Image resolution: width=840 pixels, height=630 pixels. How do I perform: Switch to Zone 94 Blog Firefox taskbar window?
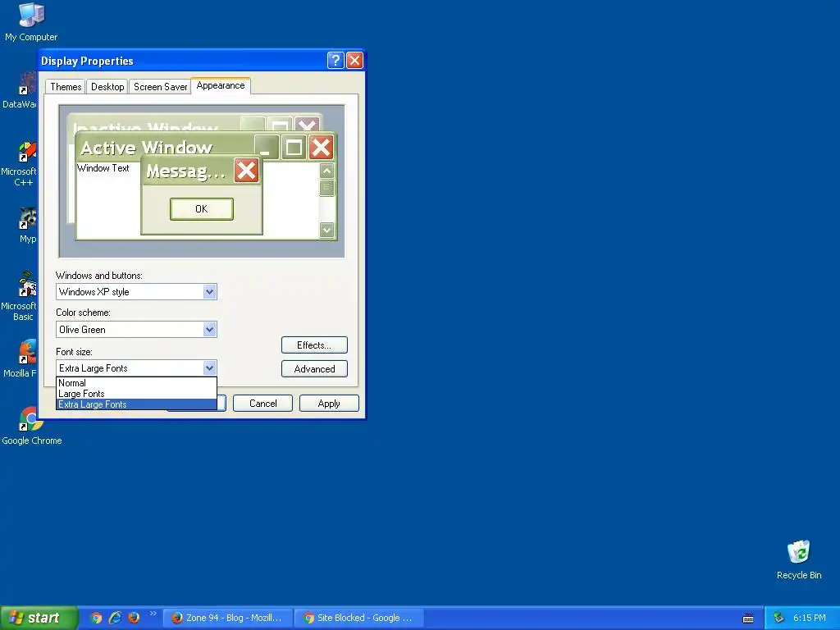click(227, 618)
